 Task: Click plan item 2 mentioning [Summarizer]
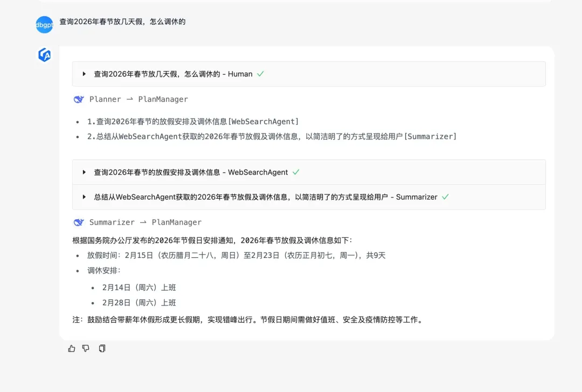tap(272, 136)
